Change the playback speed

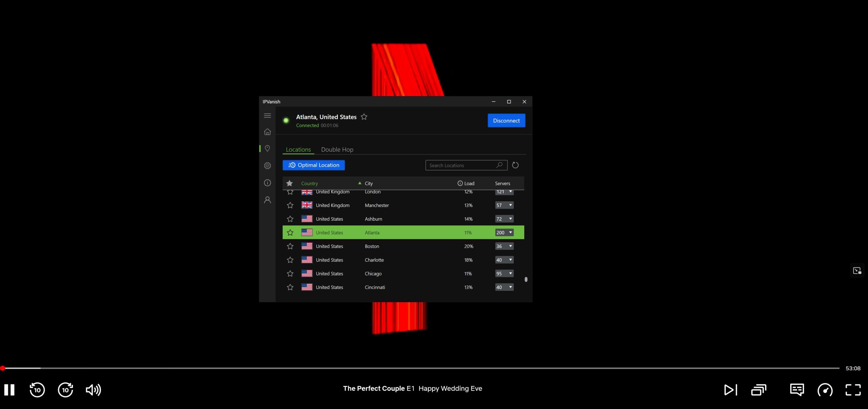[x=825, y=390]
